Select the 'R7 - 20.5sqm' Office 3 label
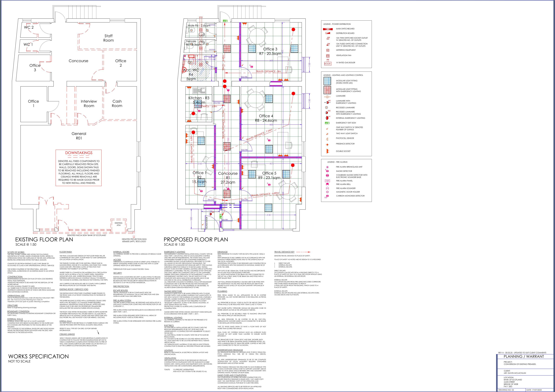The height and width of the screenshot is (392, 555). pos(270,54)
